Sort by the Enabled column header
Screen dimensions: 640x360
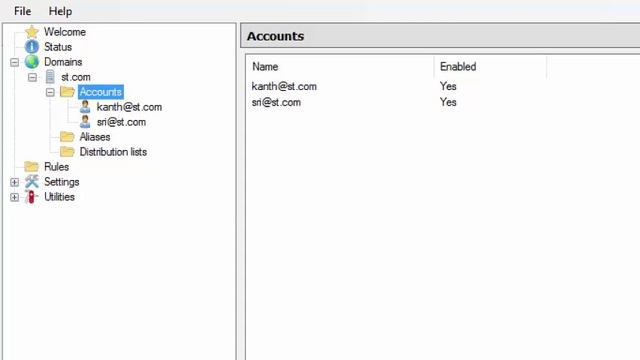(x=490, y=67)
